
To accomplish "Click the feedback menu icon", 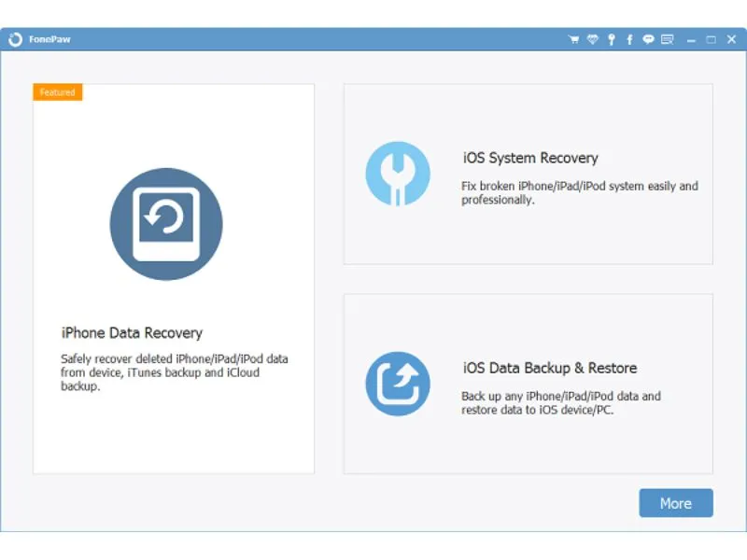I will click(x=667, y=39).
